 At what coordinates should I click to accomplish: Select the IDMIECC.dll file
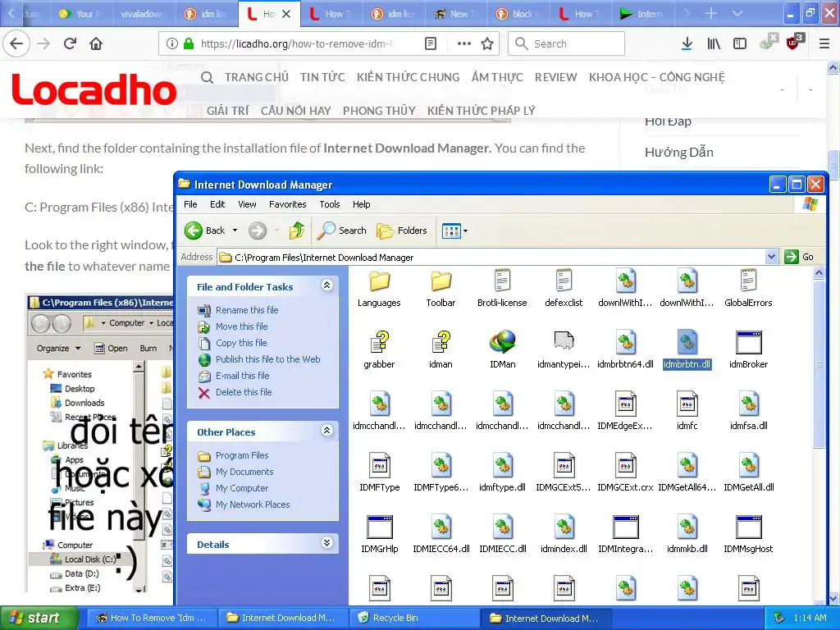click(x=503, y=535)
